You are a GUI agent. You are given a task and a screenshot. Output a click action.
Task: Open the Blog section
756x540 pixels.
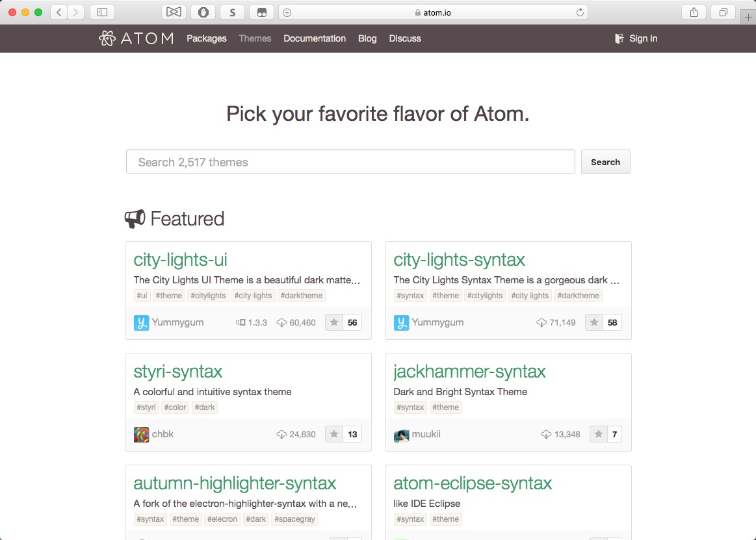tap(367, 38)
